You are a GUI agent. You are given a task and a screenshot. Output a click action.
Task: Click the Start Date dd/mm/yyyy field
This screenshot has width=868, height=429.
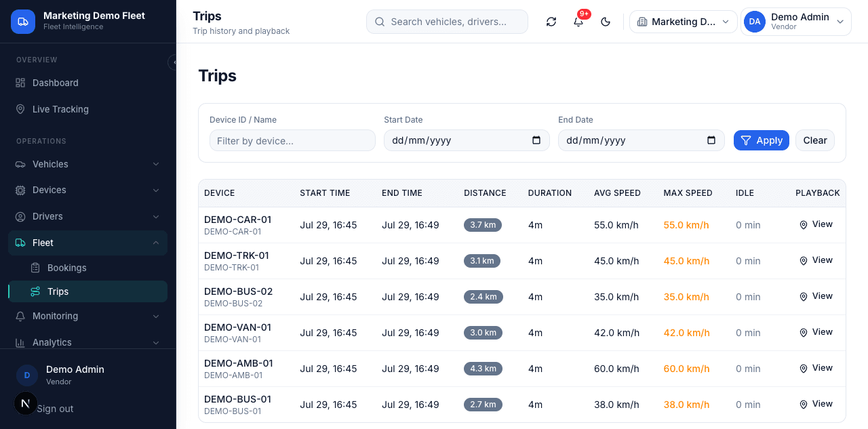click(x=467, y=140)
